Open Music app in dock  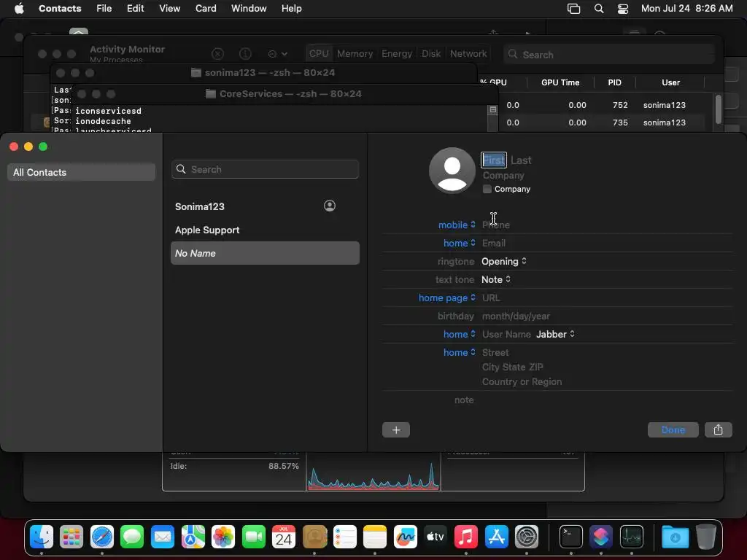coord(466,537)
